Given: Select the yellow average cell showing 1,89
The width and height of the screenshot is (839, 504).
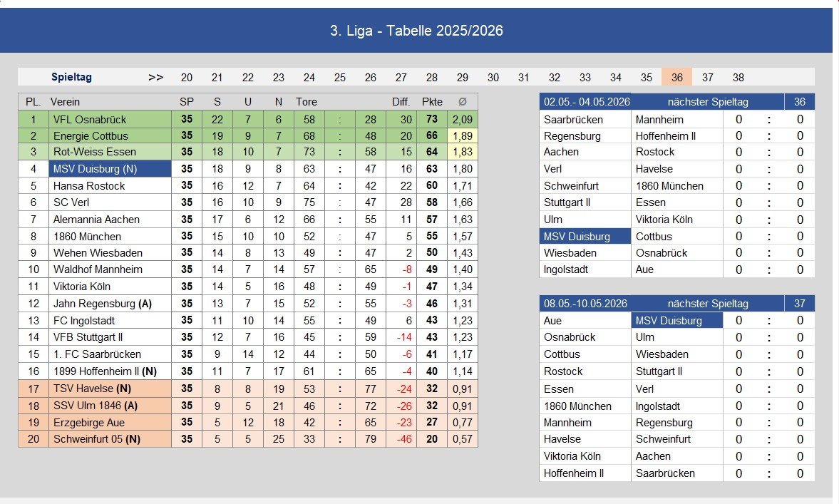Looking at the screenshot, I should (463, 135).
